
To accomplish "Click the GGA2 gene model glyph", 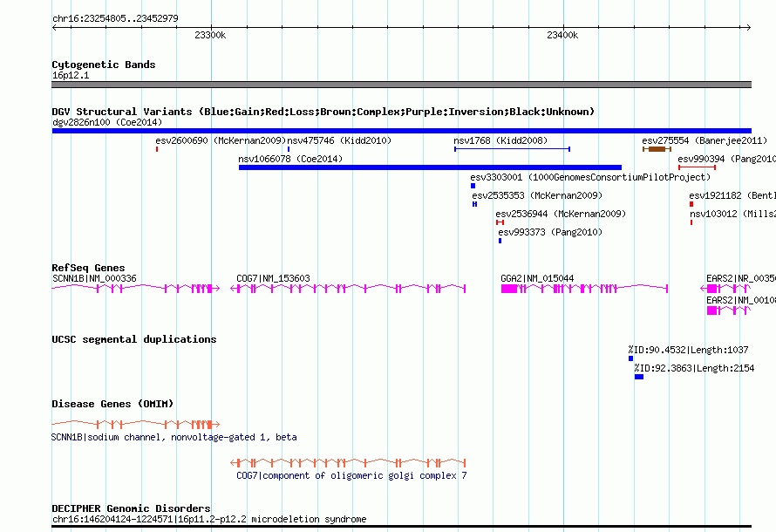I will 584,288.
